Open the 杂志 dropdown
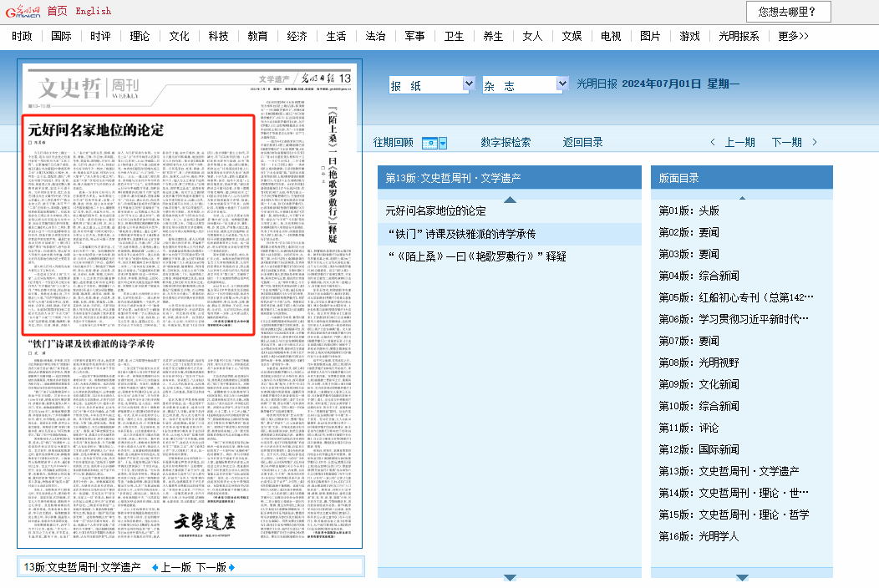 tap(524, 85)
